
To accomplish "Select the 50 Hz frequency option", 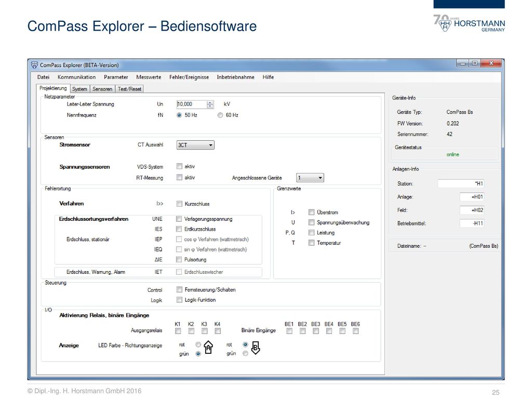I will coord(179,115).
